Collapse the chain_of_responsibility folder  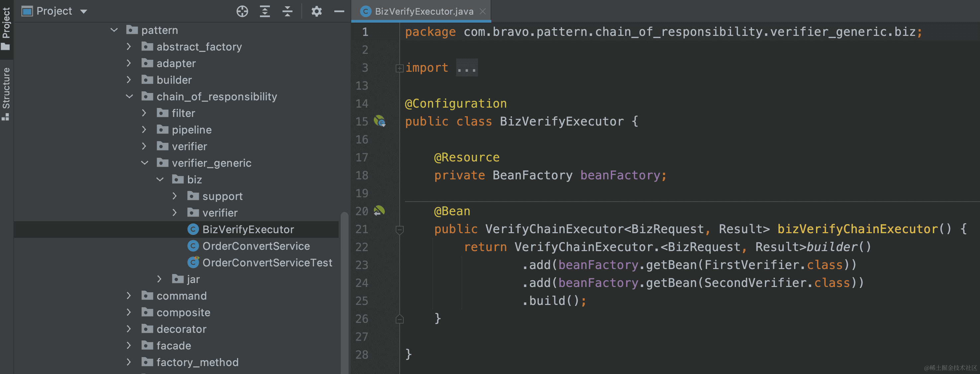129,97
